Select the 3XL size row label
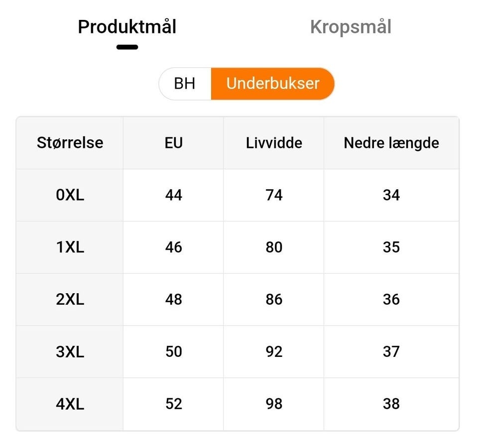This screenshot has width=478, height=448. (70, 352)
